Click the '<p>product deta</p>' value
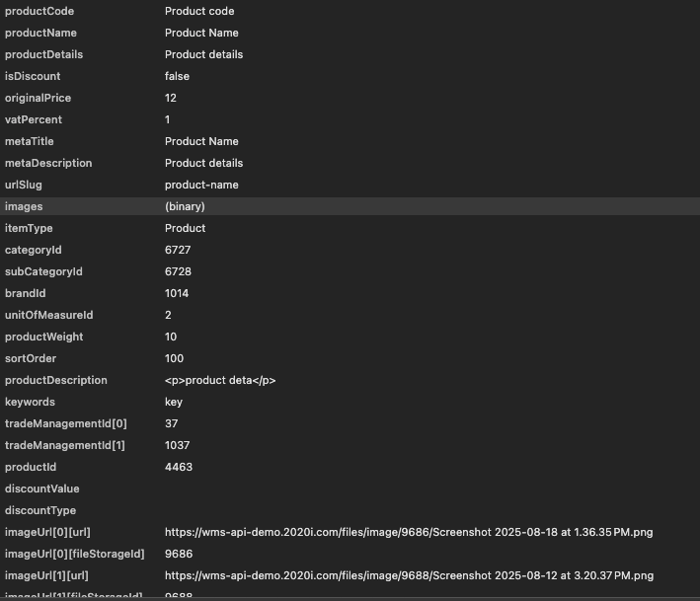The width and height of the screenshot is (700, 601). tap(220, 380)
